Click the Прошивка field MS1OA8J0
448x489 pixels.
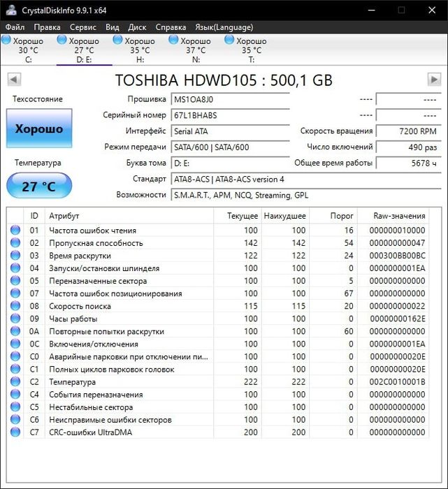(x=230, y=99)
